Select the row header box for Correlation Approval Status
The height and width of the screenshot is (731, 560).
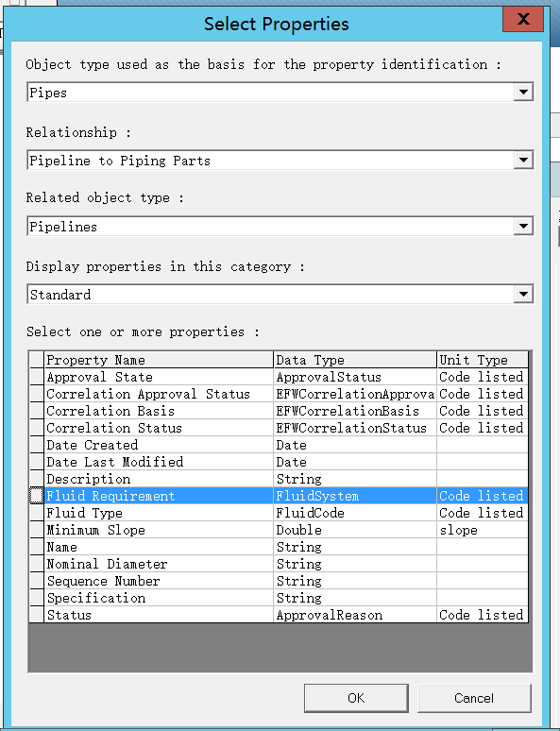pyautogui.click(x=37, y=394)
